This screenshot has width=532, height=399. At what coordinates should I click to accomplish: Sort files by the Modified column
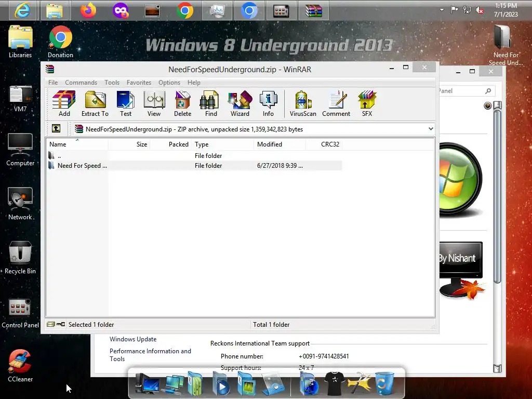280,144
